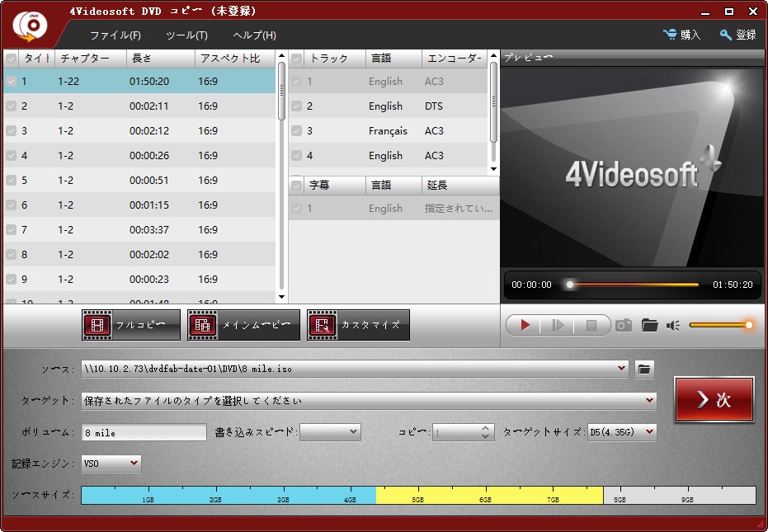This screenshot has height=532, width=768.
Task: Adjust the volume slider handle
Action: pyautogui.click(x=748, y=325)
